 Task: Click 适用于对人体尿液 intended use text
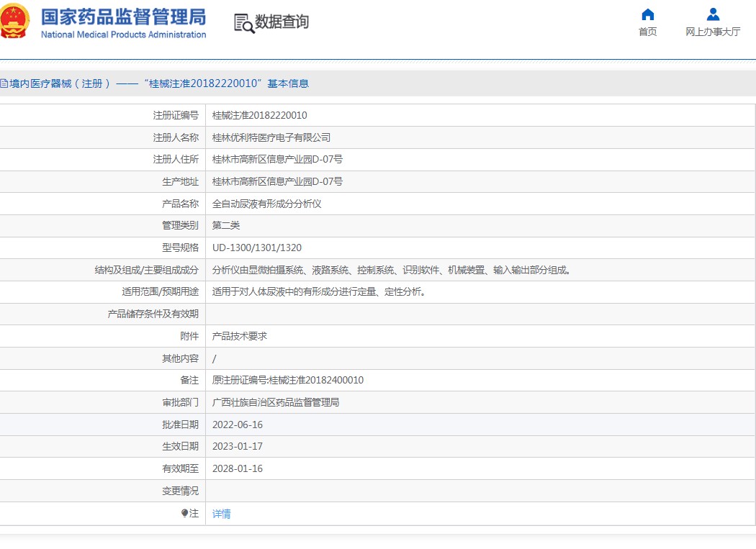[319, 291]
